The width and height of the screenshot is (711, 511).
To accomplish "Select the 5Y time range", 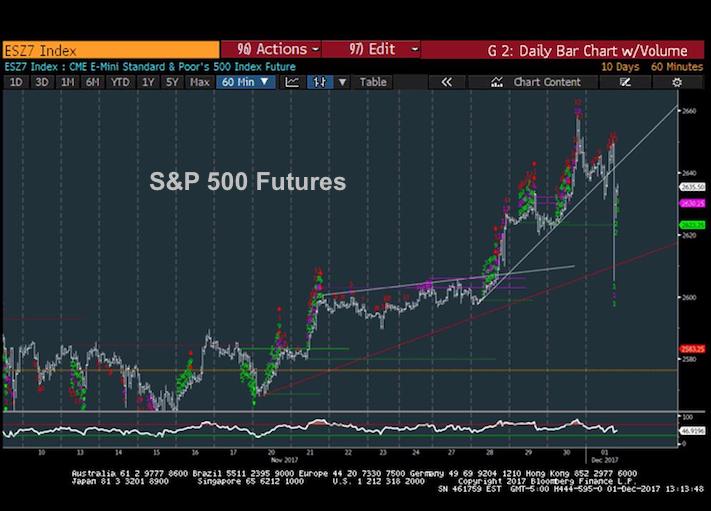I will (x=172, y=82).
